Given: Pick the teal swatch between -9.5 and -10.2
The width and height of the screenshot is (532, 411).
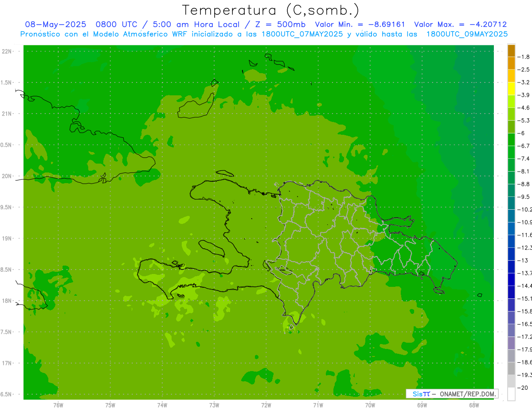Looking at the screenshot, I should 511,203.
